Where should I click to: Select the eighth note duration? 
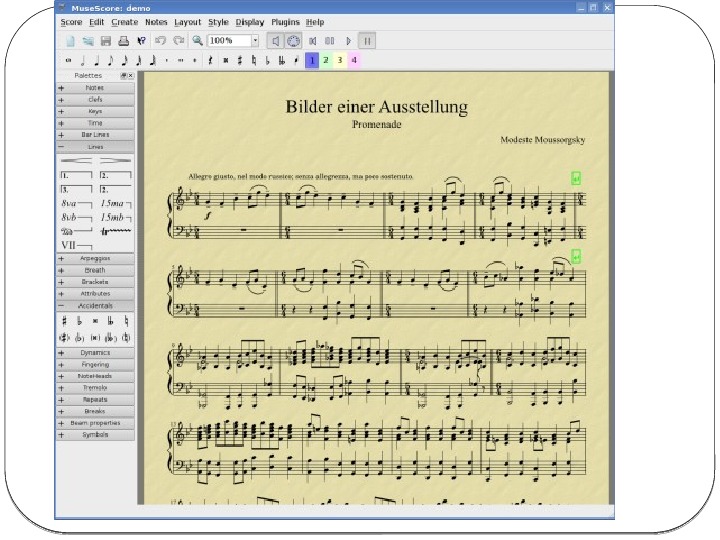tap(110, 60)
